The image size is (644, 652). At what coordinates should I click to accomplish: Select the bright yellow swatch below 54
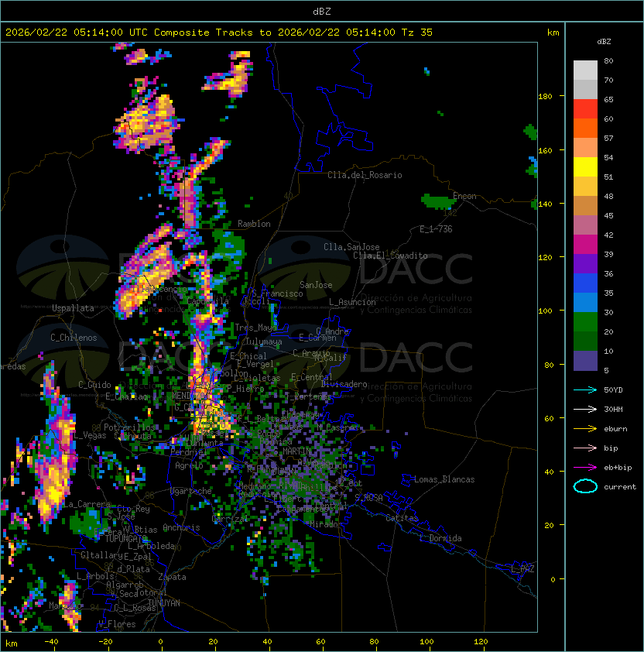point(585,167)
